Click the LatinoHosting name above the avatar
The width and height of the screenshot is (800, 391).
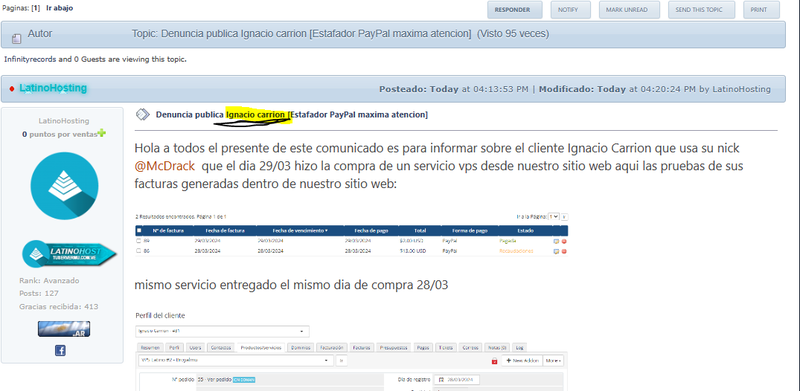[x=64, y=121]
